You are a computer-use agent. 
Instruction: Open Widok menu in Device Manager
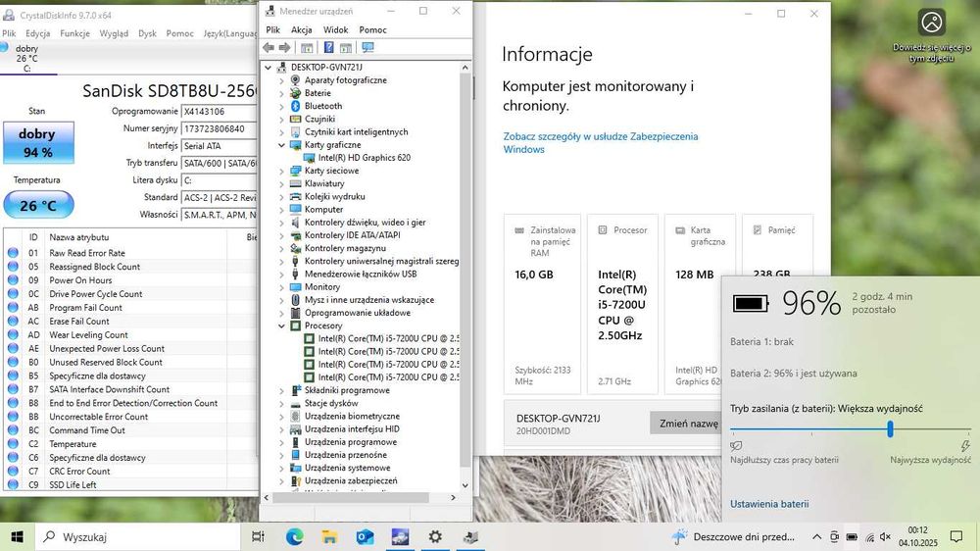(x=335, y=29)
